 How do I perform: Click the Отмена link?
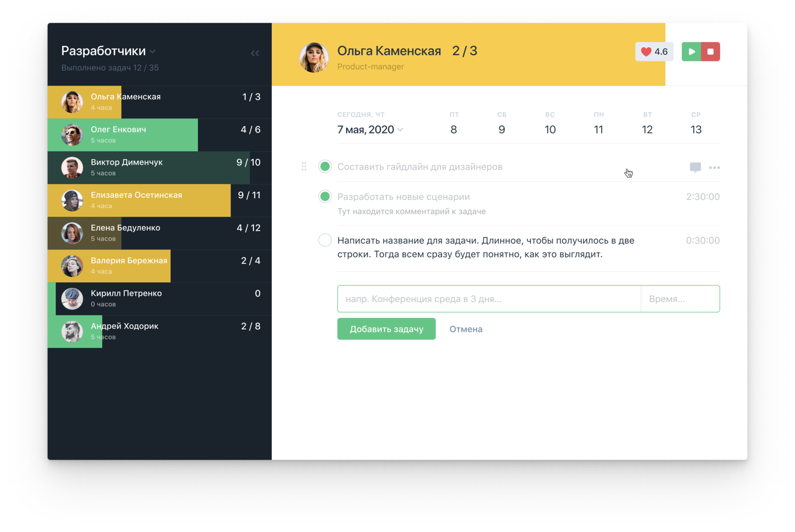click(466, 329)
